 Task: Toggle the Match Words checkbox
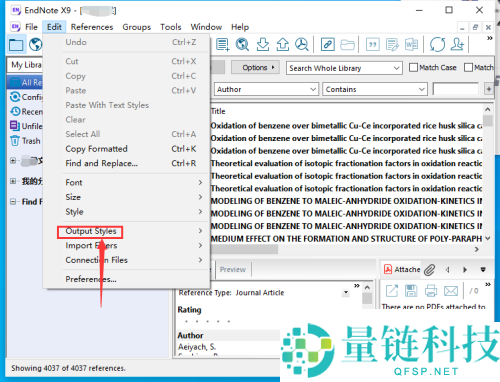point(468,68)
